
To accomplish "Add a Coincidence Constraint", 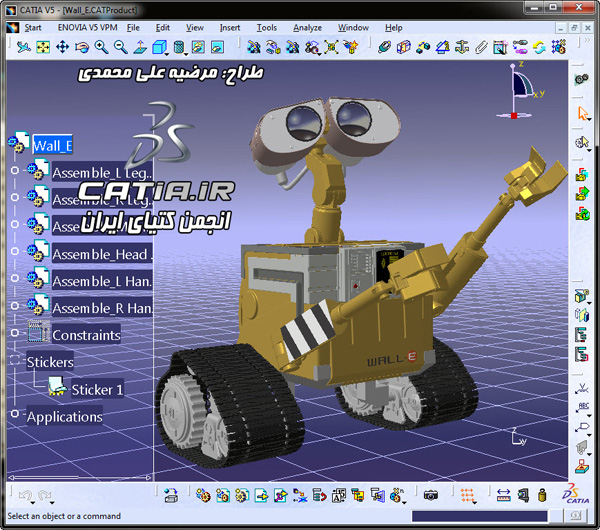I will tap(384, 47).
